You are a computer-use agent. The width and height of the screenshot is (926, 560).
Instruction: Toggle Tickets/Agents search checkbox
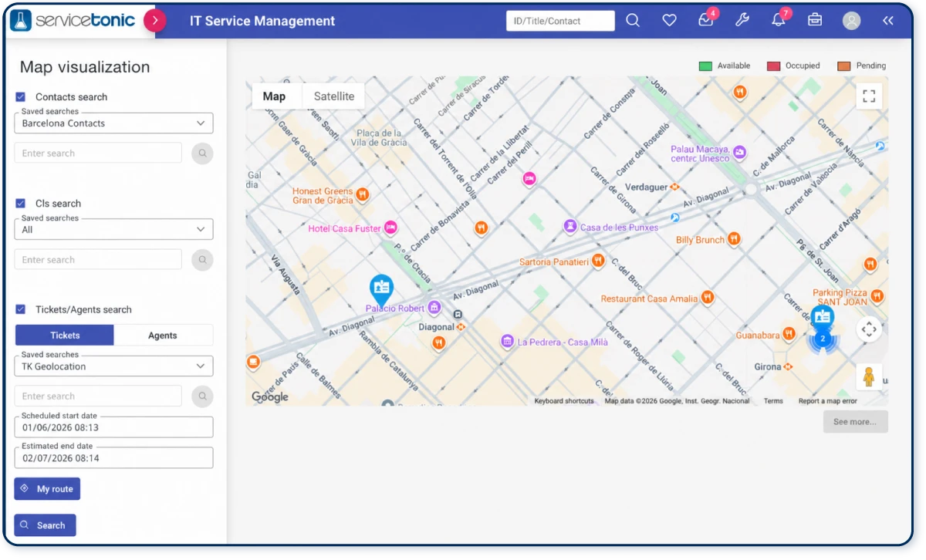pos(21,309)
